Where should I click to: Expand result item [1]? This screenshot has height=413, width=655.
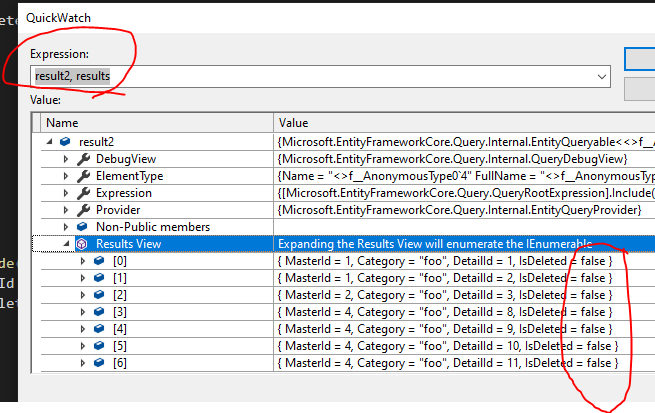(83, 278)
